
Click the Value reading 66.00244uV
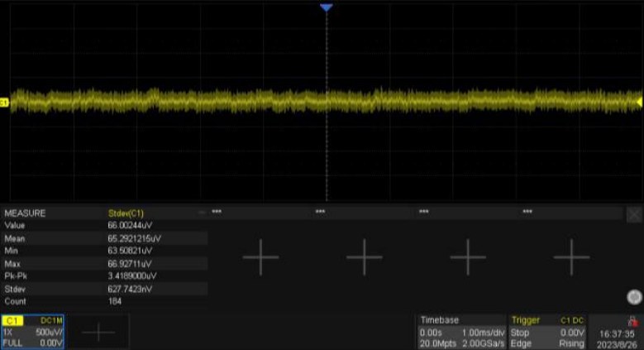(x=130, y=225)
